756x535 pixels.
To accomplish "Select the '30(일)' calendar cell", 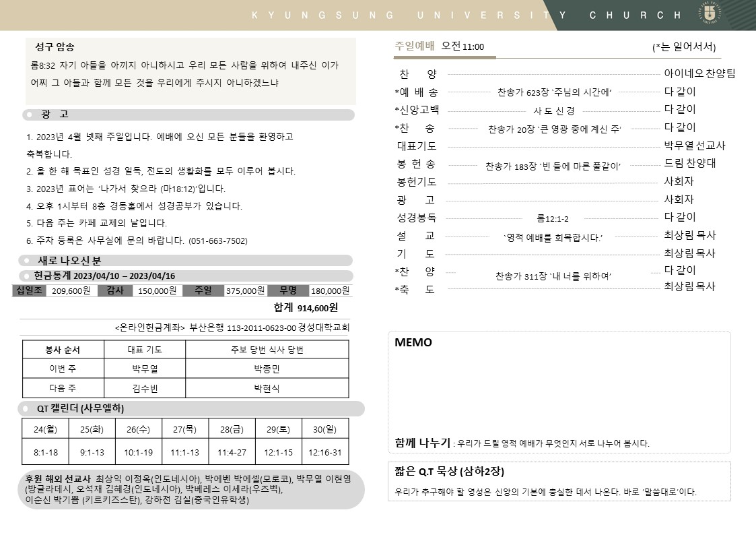I will (325, 429).
